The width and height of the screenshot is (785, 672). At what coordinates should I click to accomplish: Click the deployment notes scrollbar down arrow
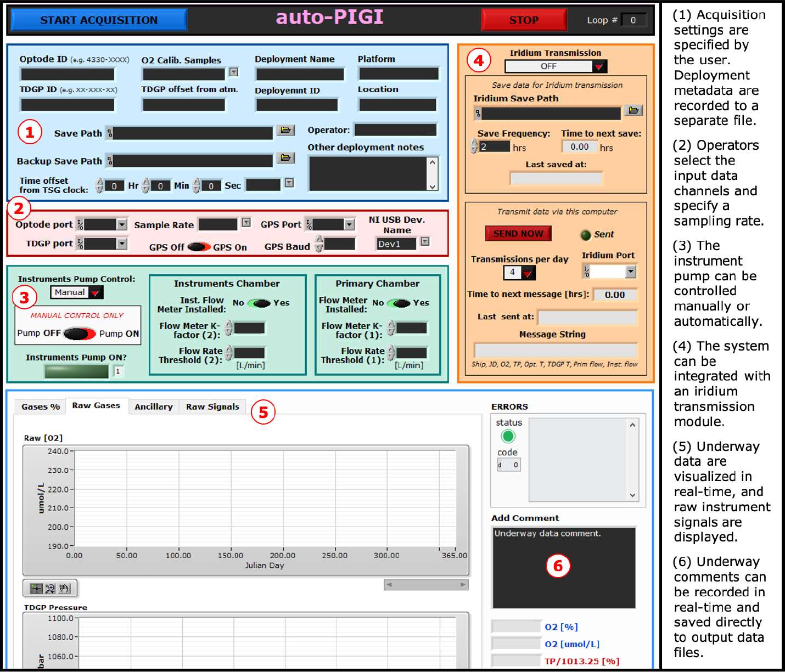pos(433,187)
